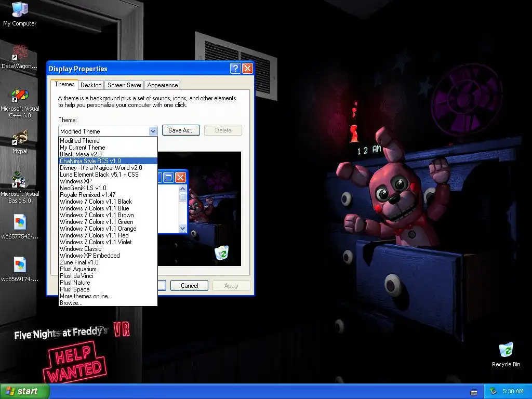The width and height of the screenshot is (532, 399).
Task: Close the Display Properties dialog
Action: click(248, 68)
